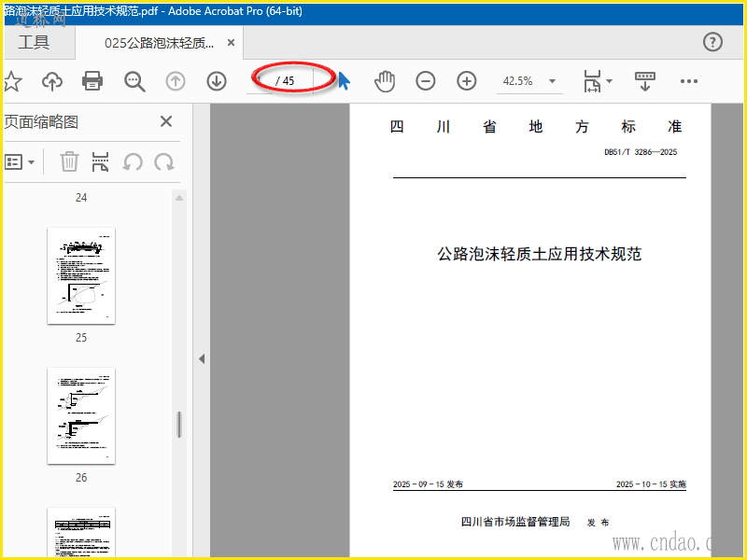The width and height of the screenshot is (747, 560).
Task: Open the thumbnail options list menu
Action: click(x=20, y=162)
